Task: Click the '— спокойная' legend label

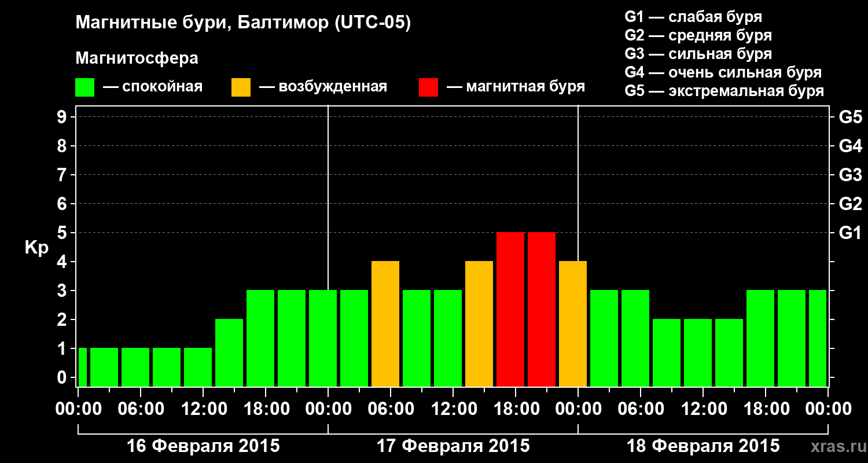Action: click(153, 87)
